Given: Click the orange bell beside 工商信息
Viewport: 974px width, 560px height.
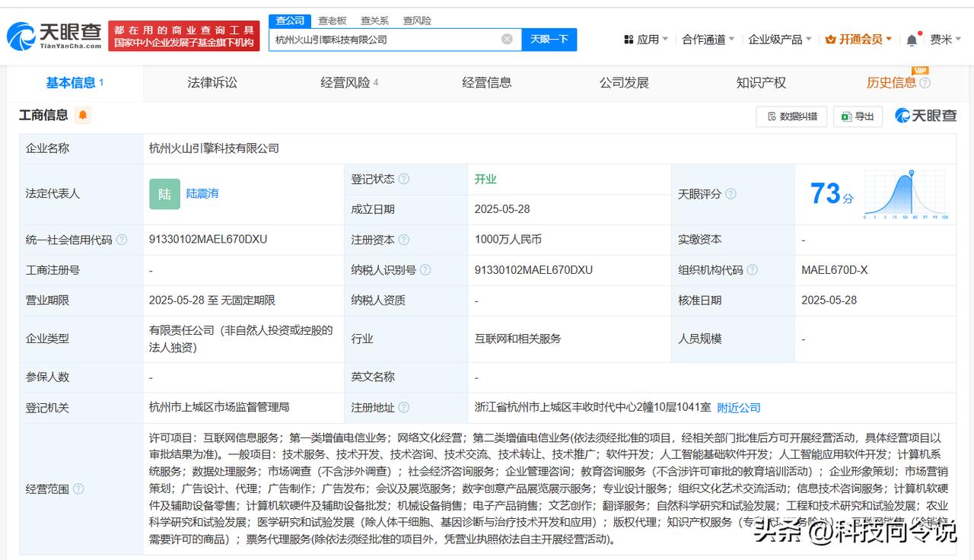Looking at the screenshot, I should pyautogui.click(x=83, y=115).
